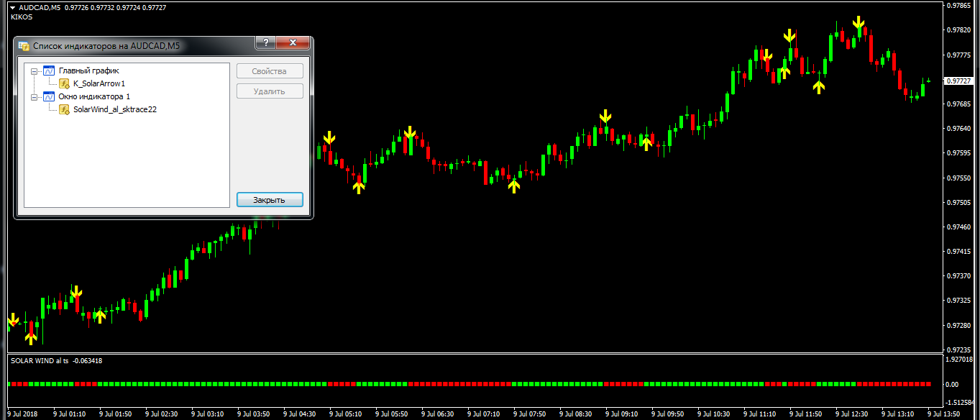This screenshot has height=420, width=980.
Task: Click the help question mark button
Action: [x=266, y=43]
